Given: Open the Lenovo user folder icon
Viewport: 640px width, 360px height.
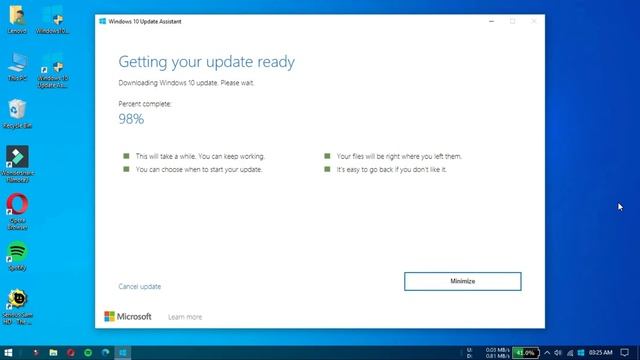Looking at the screenshot, I should coord(17,20).
